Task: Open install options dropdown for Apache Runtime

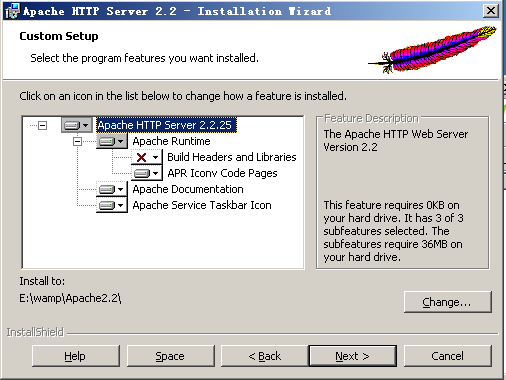Action: click(x=112, y=141)
